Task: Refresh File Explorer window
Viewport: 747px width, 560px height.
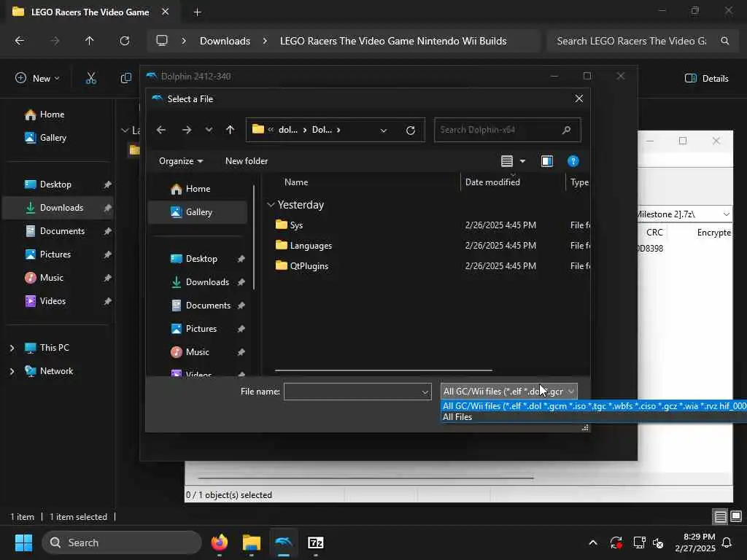Action: tap(125, 41)
